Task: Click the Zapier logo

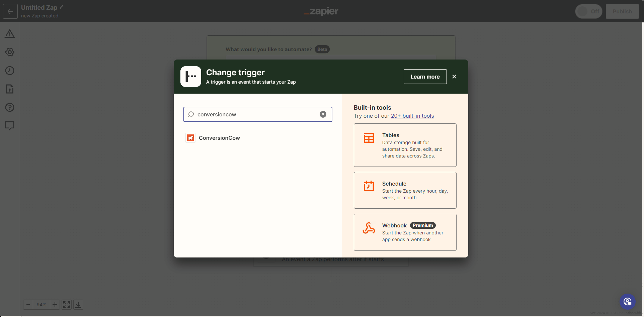Action: pos(321,11)
